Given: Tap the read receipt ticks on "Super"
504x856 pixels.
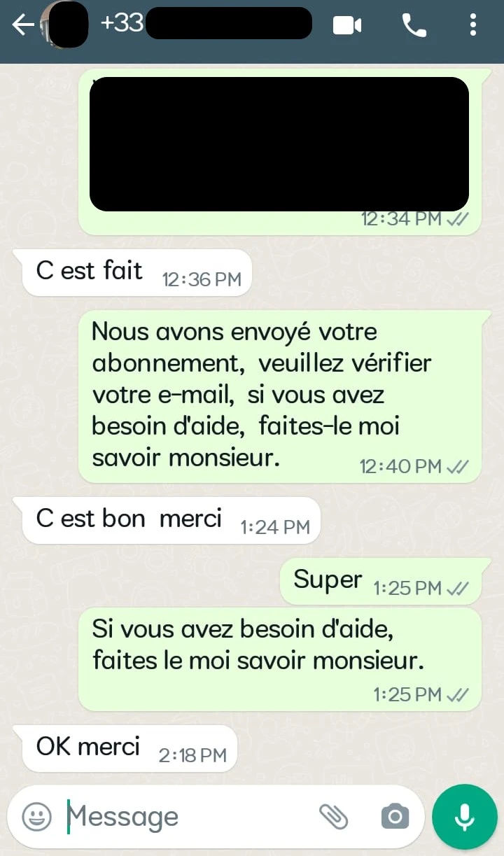Looking at the screenshot, I should click(x=457, y=589).
